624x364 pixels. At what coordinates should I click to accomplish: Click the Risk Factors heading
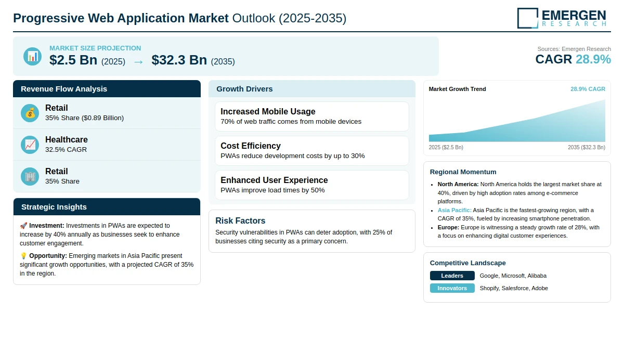click(240, 221)
